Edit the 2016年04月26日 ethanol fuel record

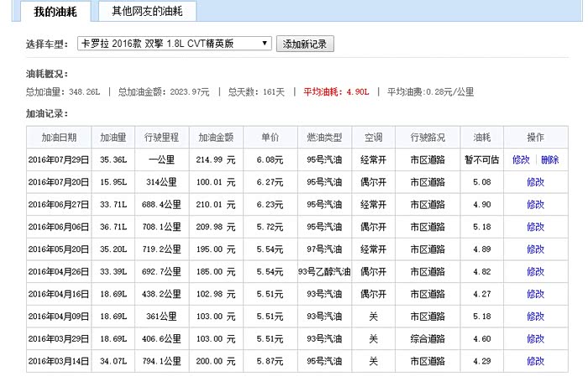tap(535, 271)
